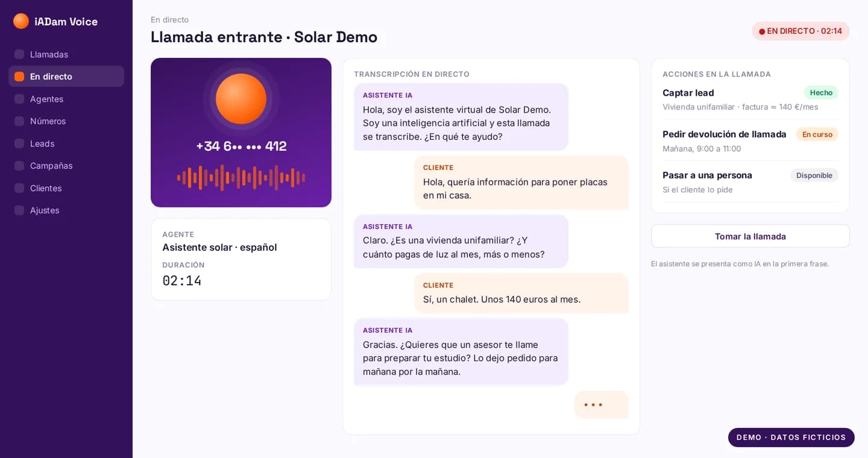
Task: Select Leads in the sidebar
Action: (x=66, y=143)
